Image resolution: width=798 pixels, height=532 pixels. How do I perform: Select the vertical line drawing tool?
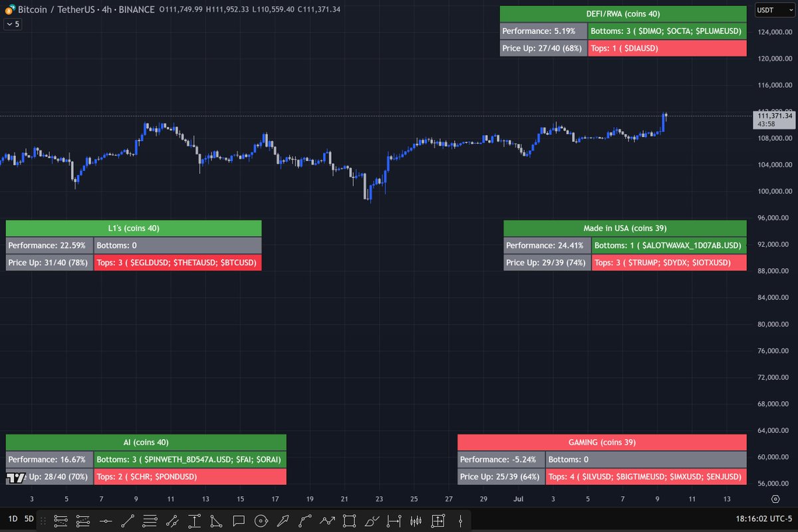pyautogui.click(x=460, y=521)
